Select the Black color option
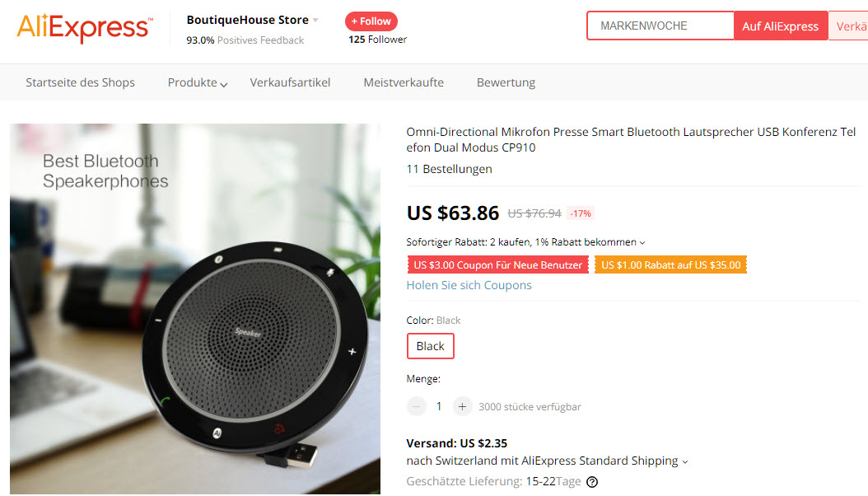The height and width of the screenshot is (496, 868). [430, 346]
